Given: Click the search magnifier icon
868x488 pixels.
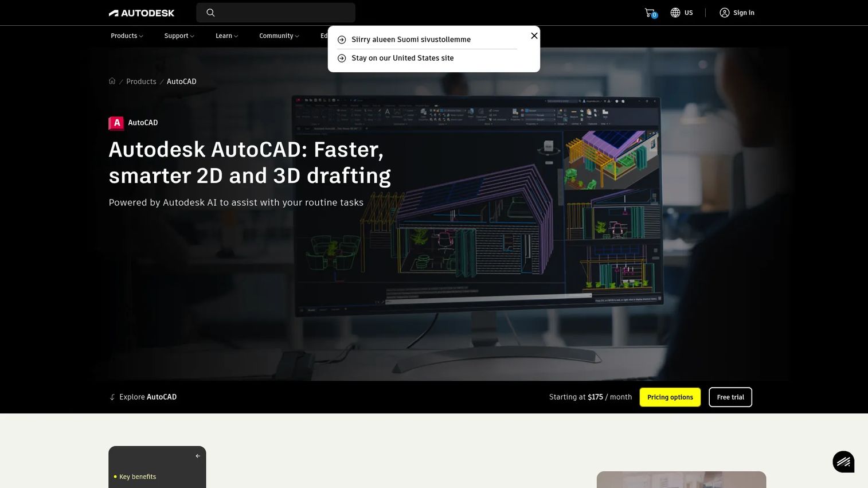Looking at the screenshot, I should [210, 13].
